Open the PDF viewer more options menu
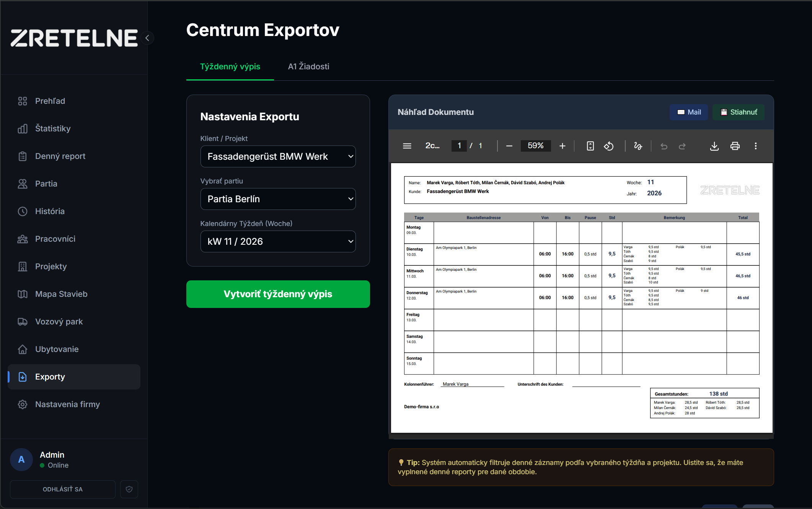 point(756,146)
